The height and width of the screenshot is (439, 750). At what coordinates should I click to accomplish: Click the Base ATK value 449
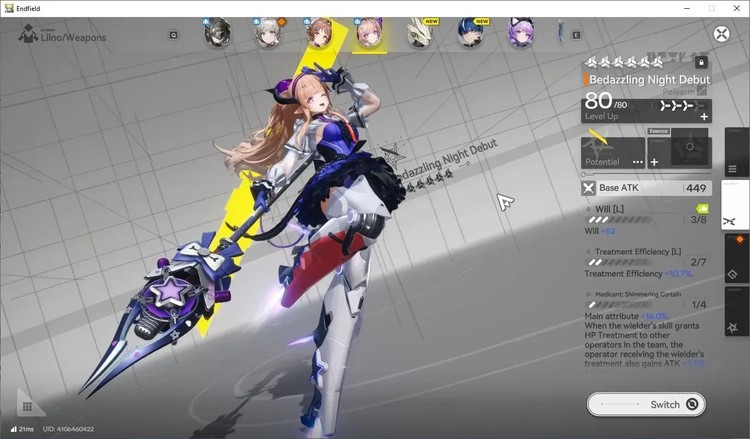(x=696, y=188)
